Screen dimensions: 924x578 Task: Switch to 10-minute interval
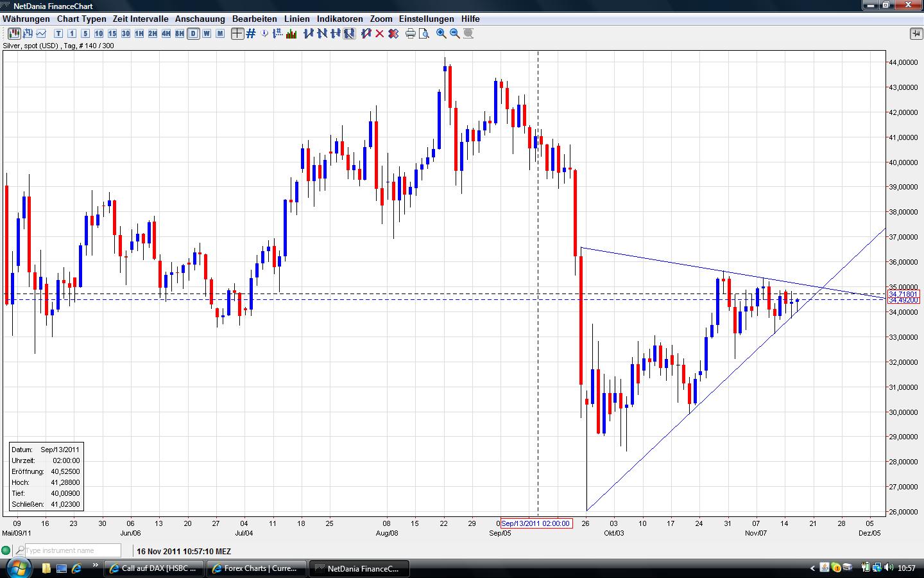(x=99, y=33)
